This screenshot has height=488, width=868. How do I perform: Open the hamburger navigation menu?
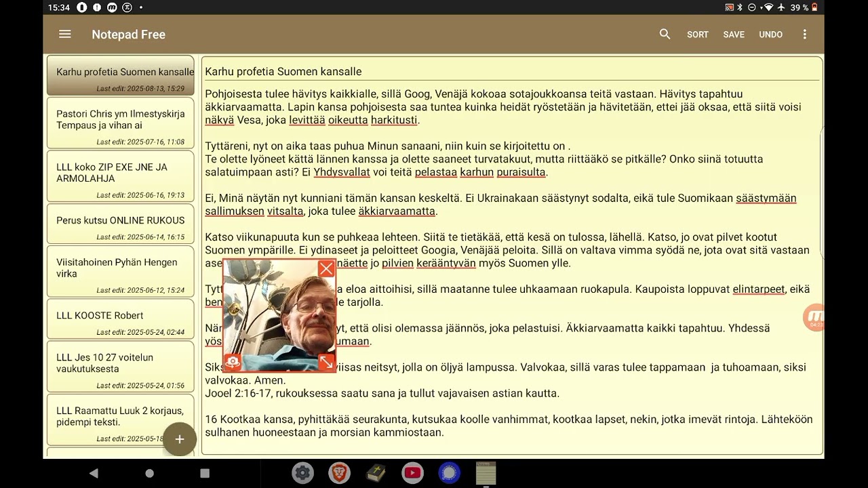(64, 34)
